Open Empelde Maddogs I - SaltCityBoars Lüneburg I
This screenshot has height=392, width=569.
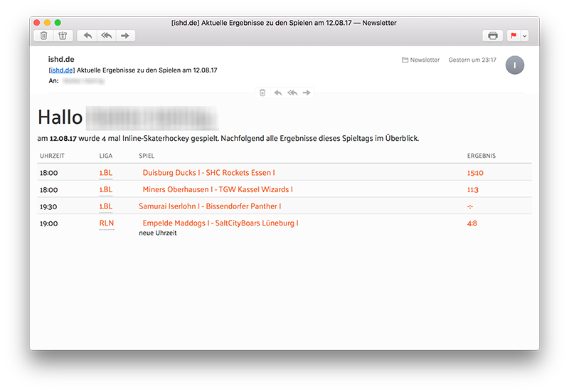click(220, 223)
